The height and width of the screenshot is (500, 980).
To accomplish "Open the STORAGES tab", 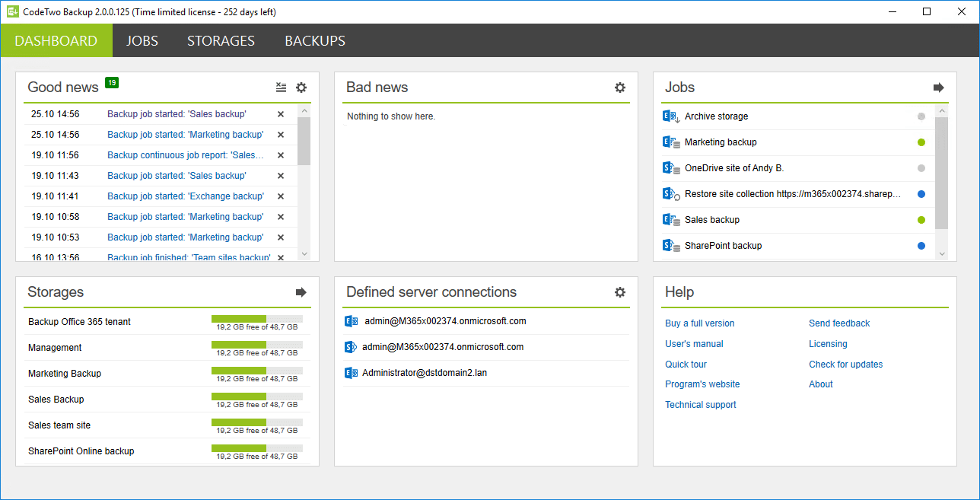I will [x=221, y=41].
